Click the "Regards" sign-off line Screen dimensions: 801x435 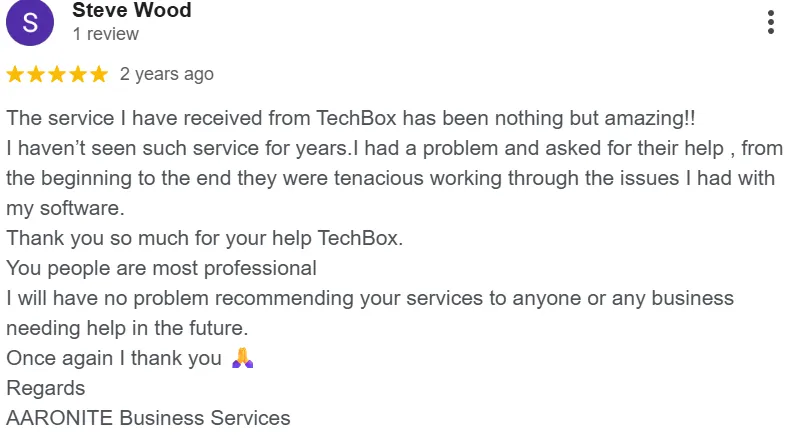tap(46, 388)
